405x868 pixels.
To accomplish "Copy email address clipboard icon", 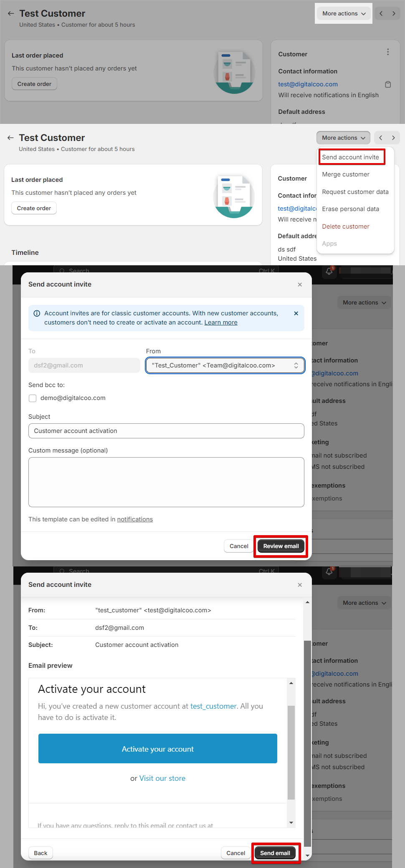I will tap(388, 84).
